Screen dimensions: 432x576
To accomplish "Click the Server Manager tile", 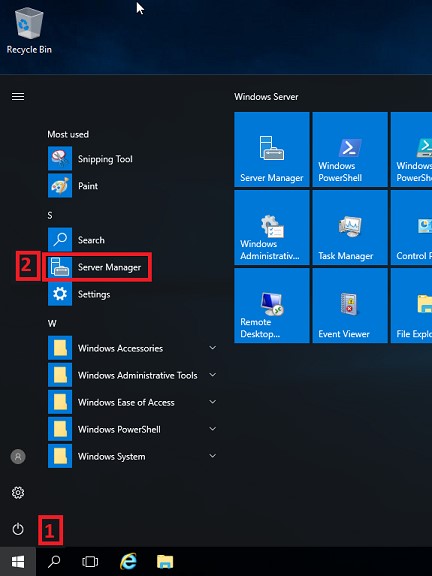I will tap(272, 150).
